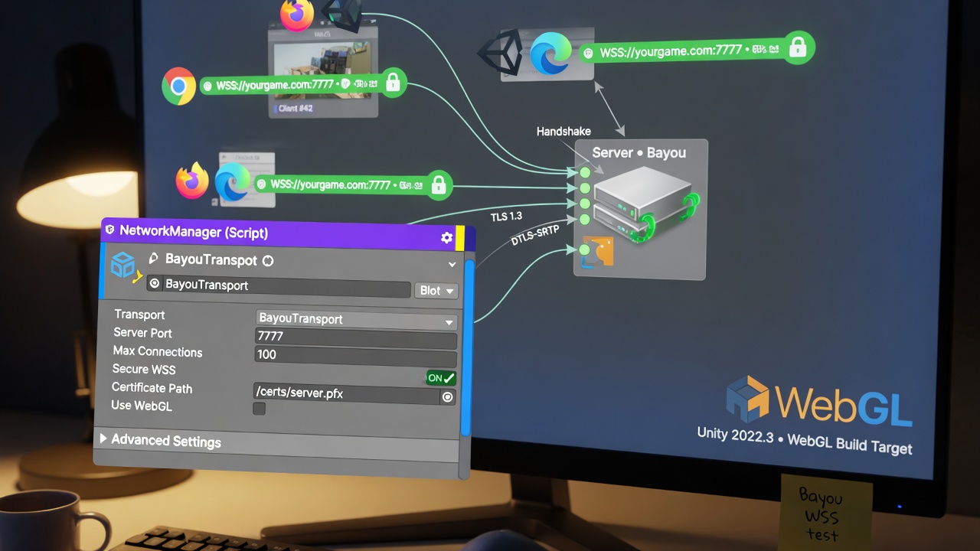Click the blue cube icon in BayouTransport header
The width and height of the screenshot is (980, 551).
pyautogui.click(x=123, y=265)
